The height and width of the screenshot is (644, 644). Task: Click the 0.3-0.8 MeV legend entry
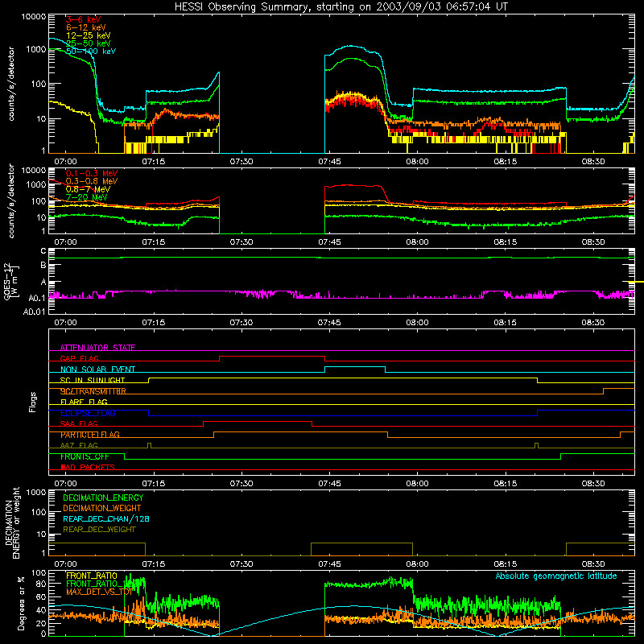(x=92, y=181)
